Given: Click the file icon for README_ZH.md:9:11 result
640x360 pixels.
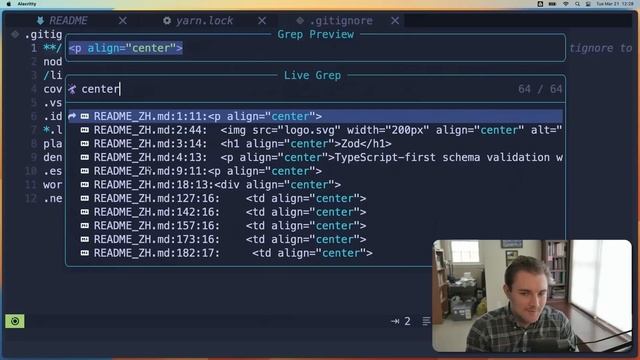Looking at the screenshot, I should point(84,171).
